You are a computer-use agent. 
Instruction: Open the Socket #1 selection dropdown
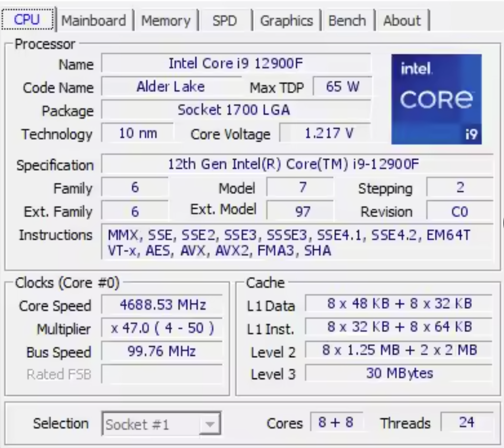(161, 424)
